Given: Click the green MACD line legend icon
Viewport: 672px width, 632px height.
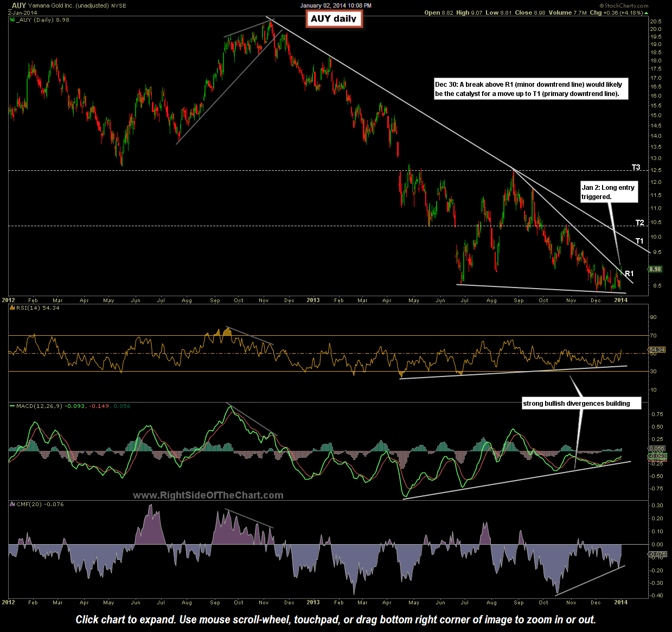Looking at the screenshot, I should [x=11, y=405].
